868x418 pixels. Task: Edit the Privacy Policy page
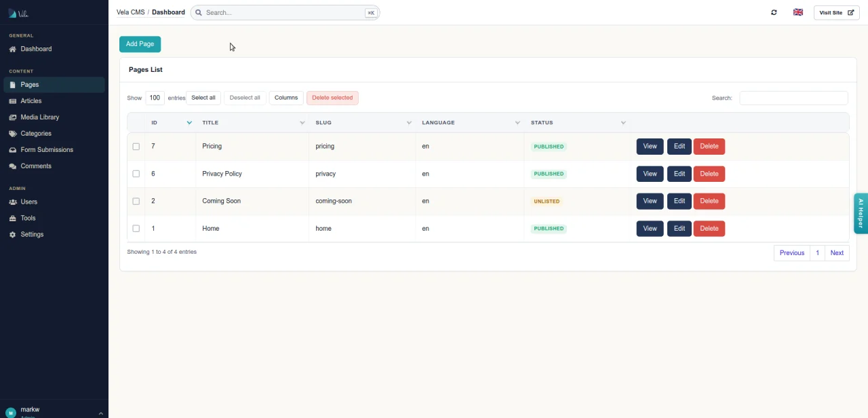[679, 173]
